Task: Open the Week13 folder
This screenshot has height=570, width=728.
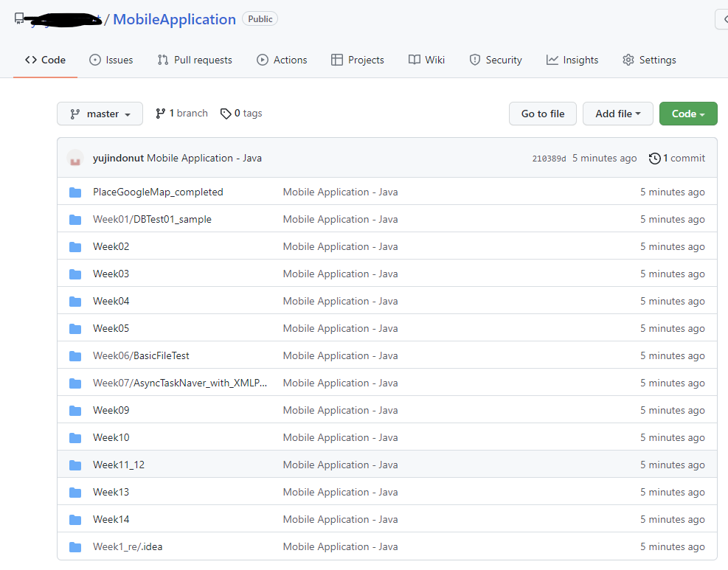Action: click(111, 493)
